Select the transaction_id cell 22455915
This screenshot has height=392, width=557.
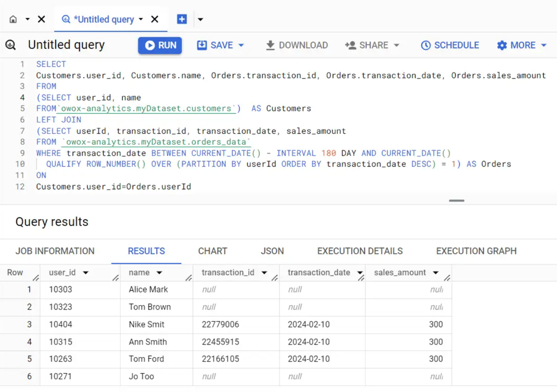point(236,342)
